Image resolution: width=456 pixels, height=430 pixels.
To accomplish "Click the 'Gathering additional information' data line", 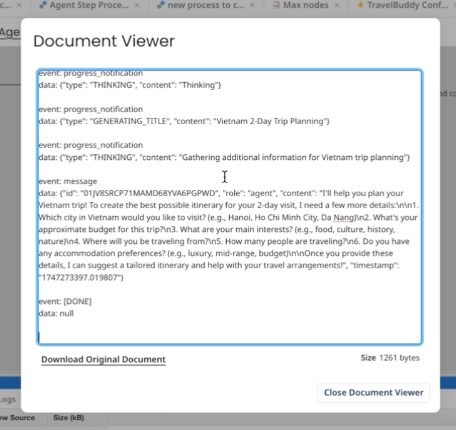I will 224,157.
